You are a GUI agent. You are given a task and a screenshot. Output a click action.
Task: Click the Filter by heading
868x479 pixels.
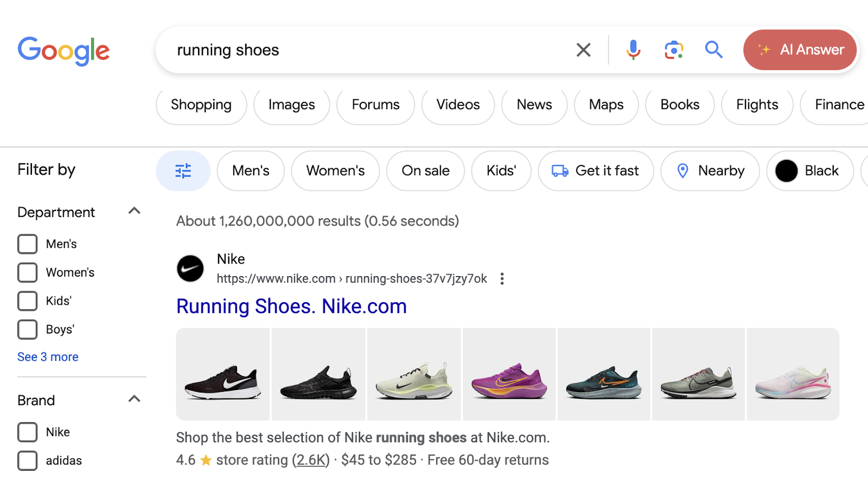[x=47, y=170]
